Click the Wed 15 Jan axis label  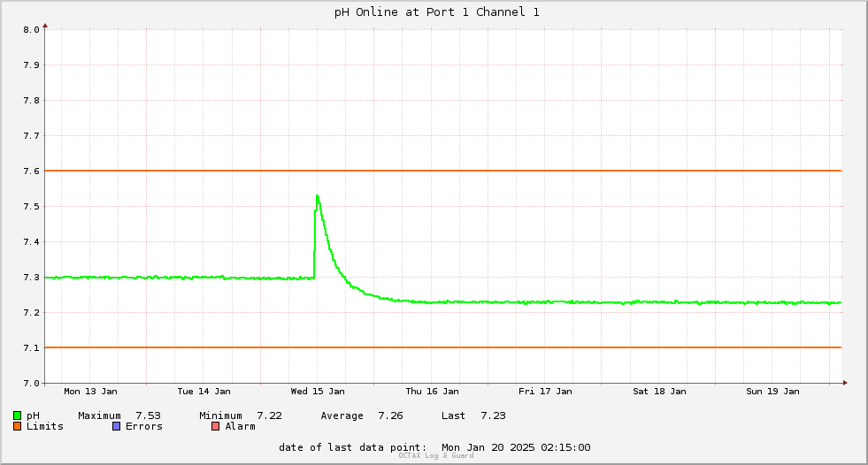click(318, 392)
